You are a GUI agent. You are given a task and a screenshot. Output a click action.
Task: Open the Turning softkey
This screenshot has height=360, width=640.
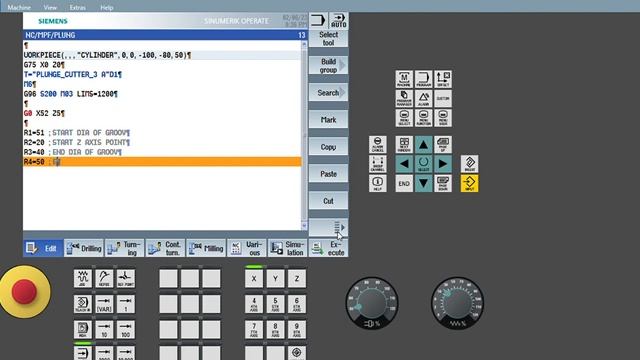click(125, 248)
